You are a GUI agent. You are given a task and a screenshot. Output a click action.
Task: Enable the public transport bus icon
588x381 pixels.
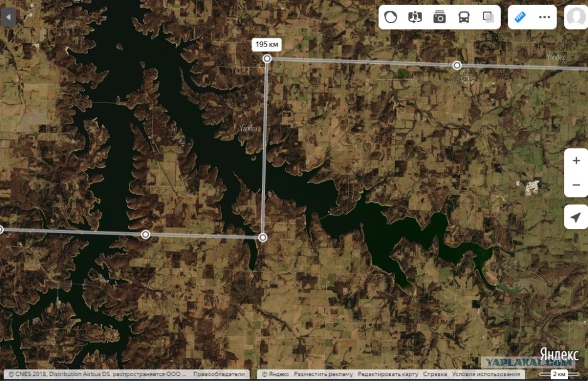464,17
